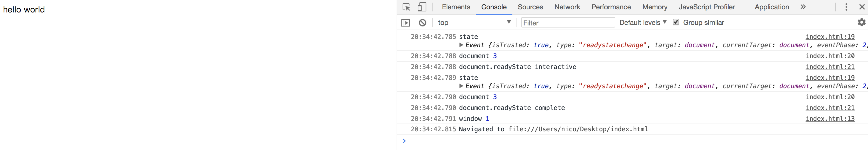Show more DevTools tabs chevron

803,7
